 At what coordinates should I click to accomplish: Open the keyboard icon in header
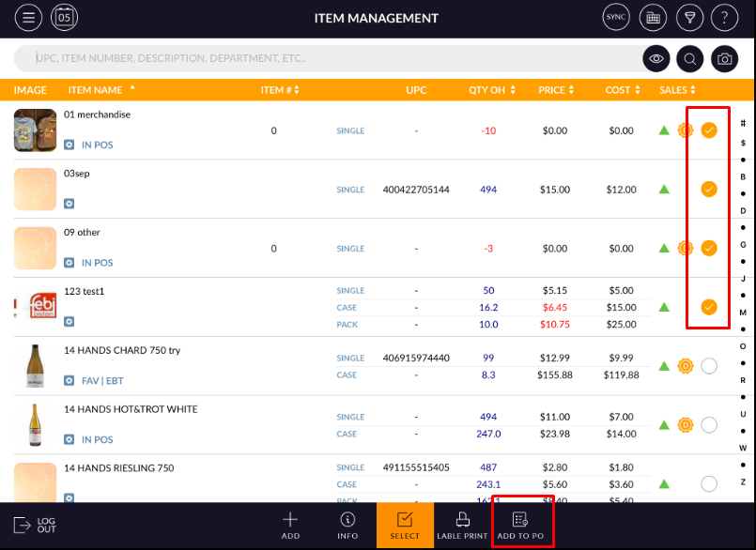pos(653,17)
